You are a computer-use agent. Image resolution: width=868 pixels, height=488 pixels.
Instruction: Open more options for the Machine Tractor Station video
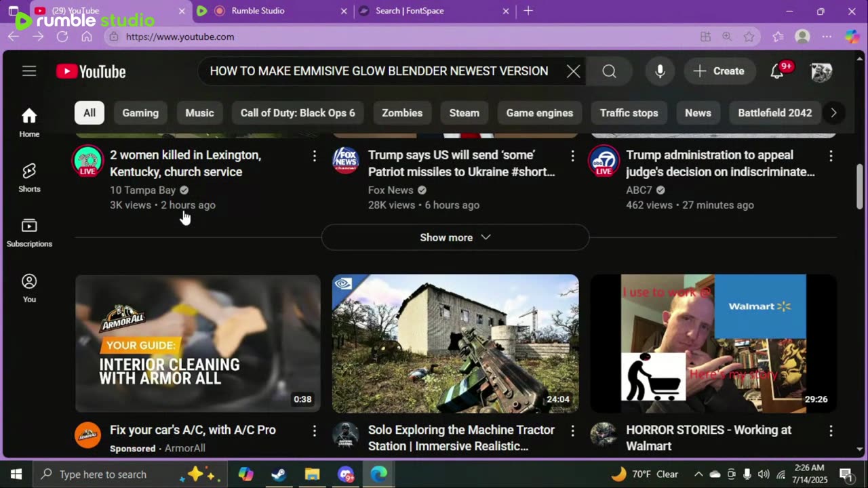click(x=572, y=431)
